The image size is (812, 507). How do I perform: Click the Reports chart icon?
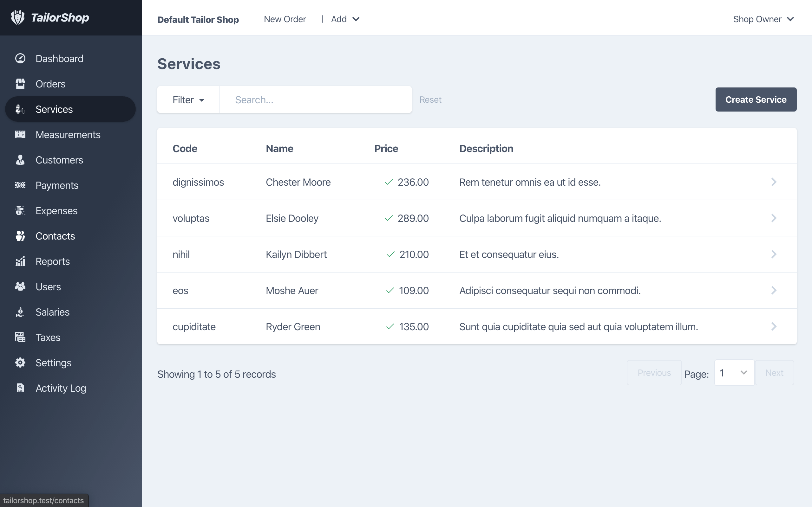tap(20, 261)
